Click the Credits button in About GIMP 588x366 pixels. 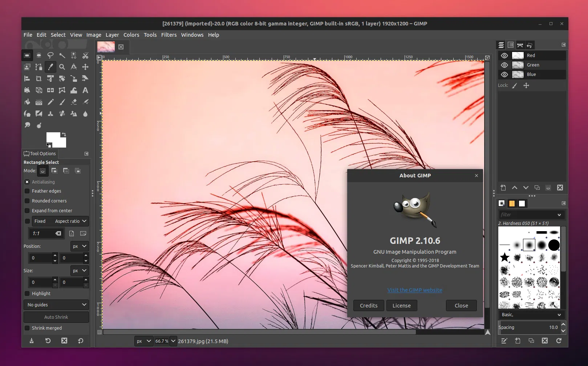tap(368, 305)
